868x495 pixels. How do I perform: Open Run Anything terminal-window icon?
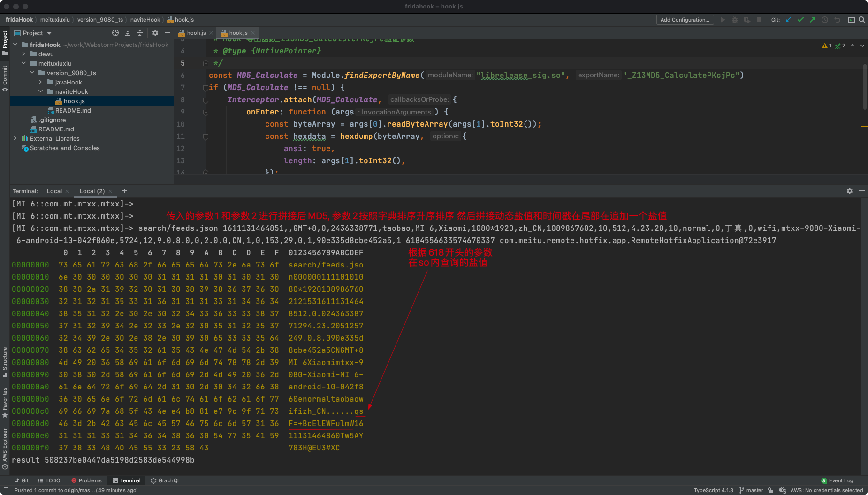pyautogui.click(x=852, y=20)
